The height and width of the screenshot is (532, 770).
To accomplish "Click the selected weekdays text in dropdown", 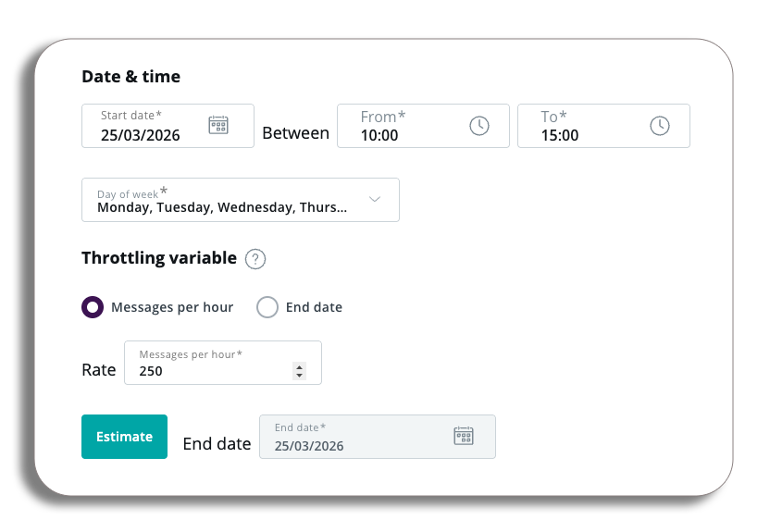I will [x=222, y=207].
